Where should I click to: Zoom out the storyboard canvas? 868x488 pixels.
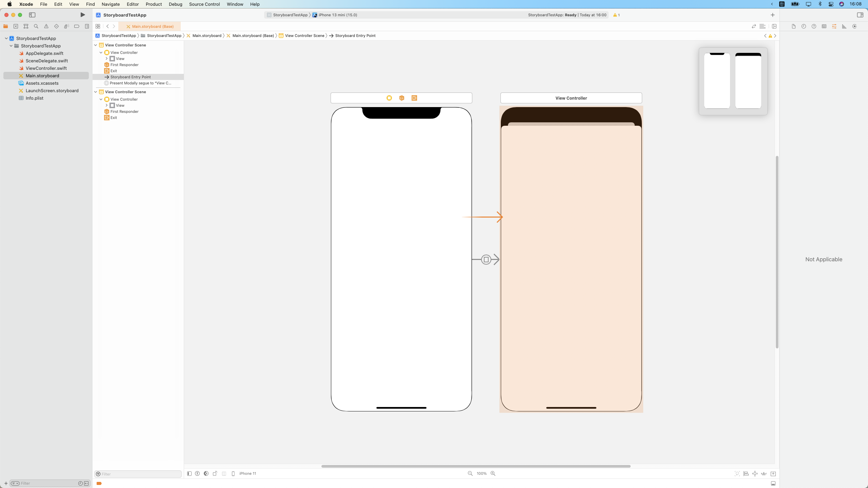click(470, 473)
